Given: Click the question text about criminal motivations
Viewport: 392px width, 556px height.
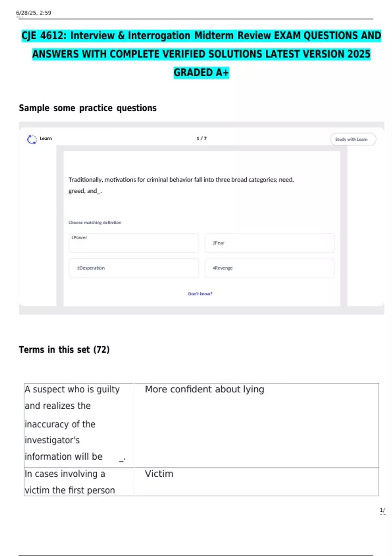Looking at the screenshot, I should pos(181,185).
